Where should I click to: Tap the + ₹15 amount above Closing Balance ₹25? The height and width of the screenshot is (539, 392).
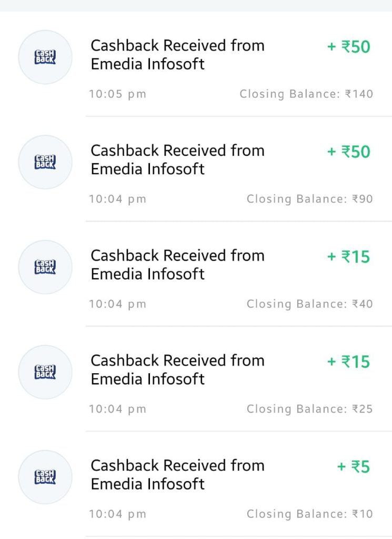click(349, 362)
